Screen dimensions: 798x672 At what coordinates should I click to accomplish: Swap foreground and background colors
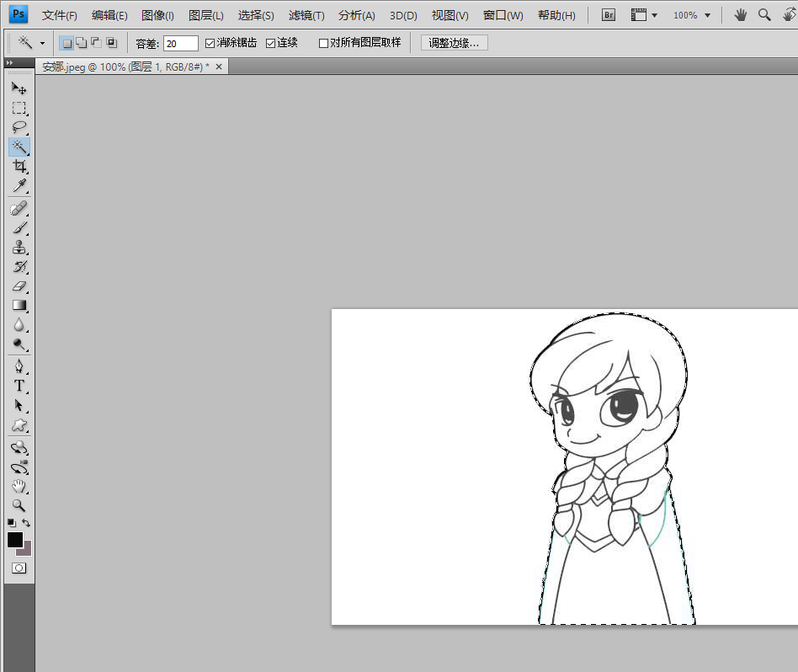click(x=26, y=523)
